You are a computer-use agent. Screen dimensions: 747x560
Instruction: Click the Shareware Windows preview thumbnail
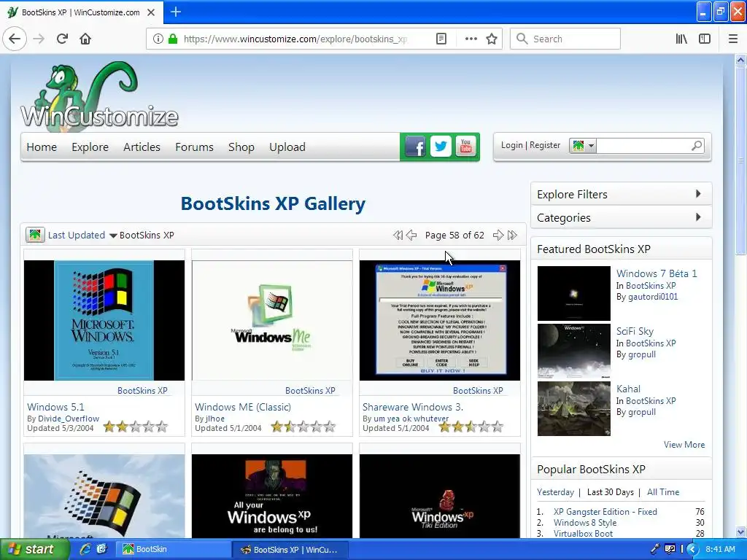[x=440, y=320]
